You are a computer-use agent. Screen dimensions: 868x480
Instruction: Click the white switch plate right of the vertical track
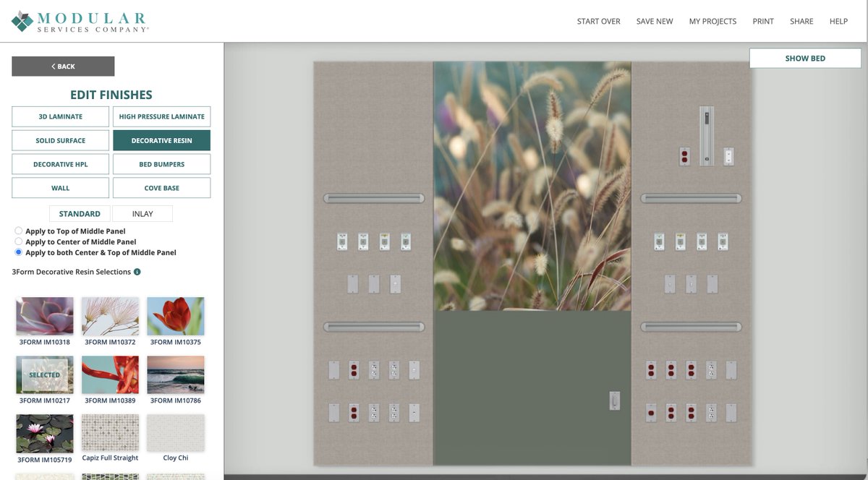pyautogui.click(x=729, y=156)
